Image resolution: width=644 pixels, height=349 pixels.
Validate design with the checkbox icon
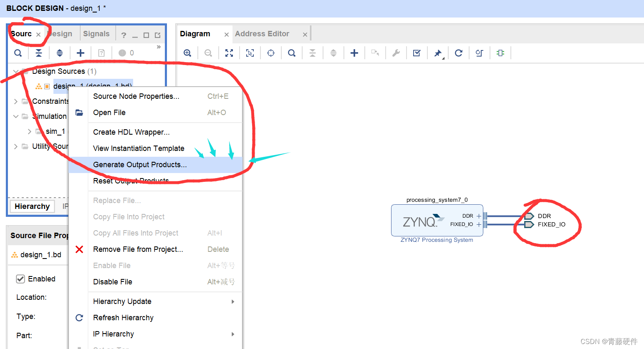[x=417, y=53]
